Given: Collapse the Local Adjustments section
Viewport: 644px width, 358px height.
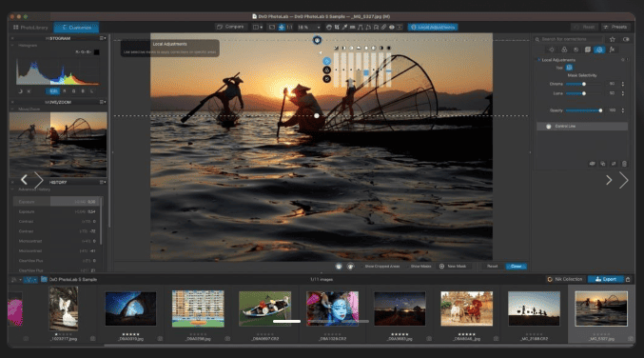Looking at the screenshot, I should 538,60.
